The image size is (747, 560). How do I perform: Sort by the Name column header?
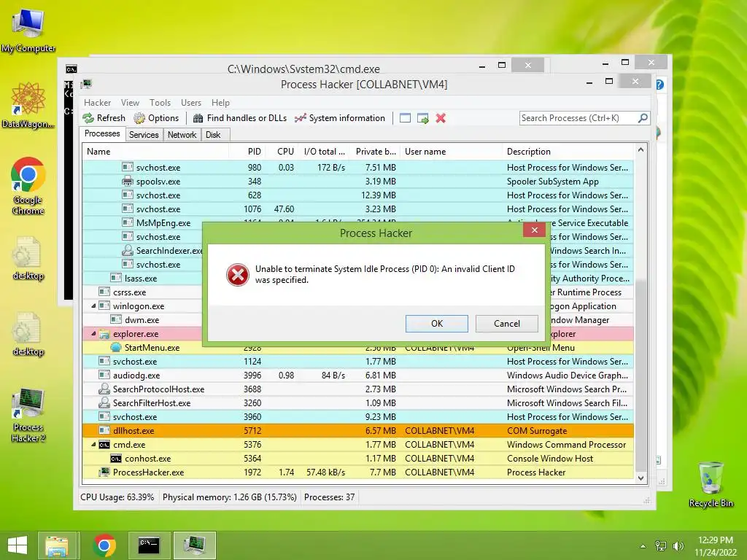coord(156,152)
